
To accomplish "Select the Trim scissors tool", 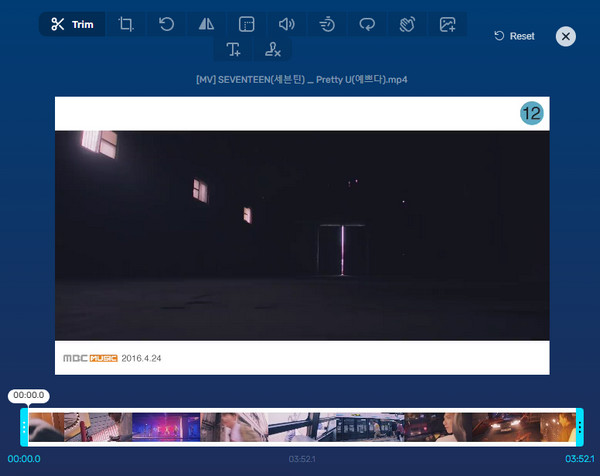I will point(72,24).
